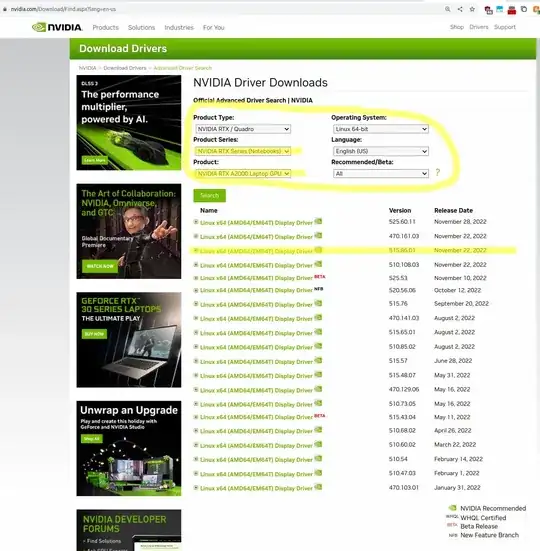Open the driver link for version 510.54
540x551 pixels.
point(256,460)
